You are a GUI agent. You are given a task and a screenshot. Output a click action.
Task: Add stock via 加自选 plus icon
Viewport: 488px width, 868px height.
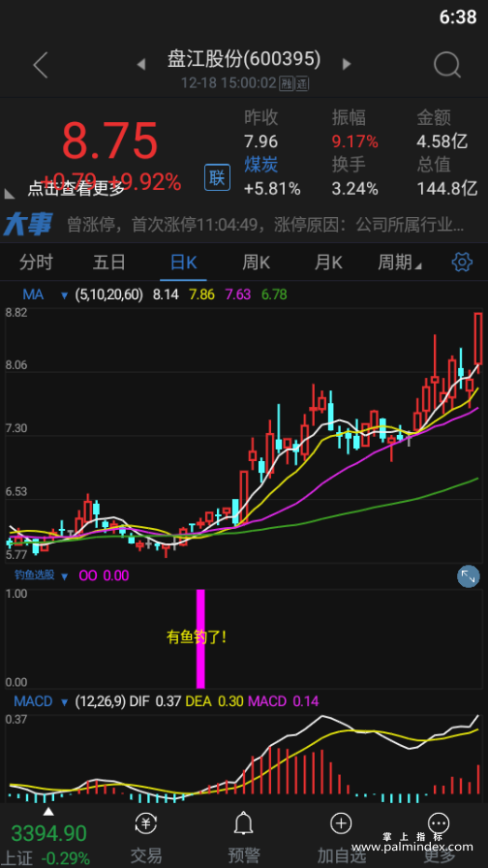(x=341, y=823)
